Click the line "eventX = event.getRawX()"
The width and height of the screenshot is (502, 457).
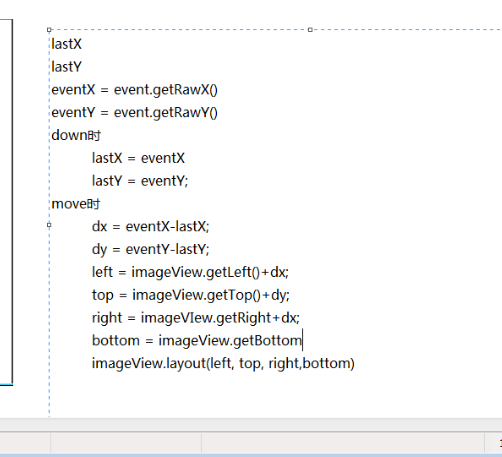[x=135, y=90]
